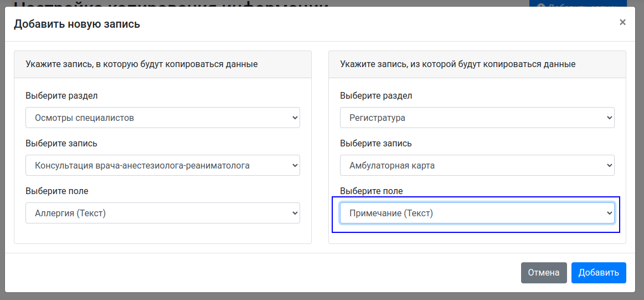Screen dimensions: 644x300
Task: Close the add new record dialog
Action: click(622, 22)
